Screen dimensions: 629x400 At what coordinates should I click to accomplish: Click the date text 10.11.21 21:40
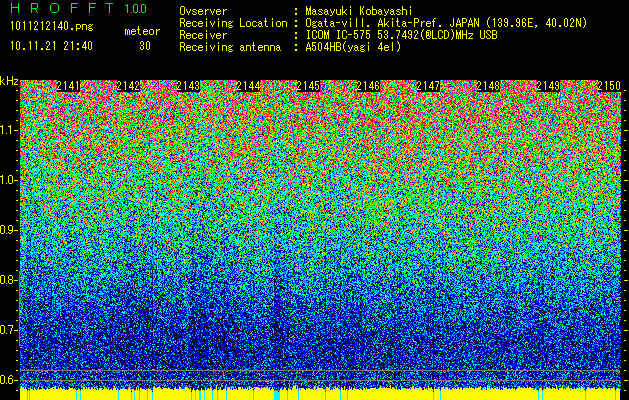(x=51, y=46)
